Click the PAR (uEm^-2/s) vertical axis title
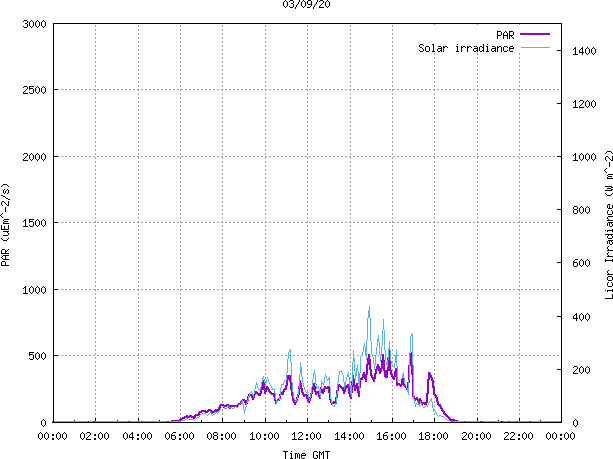This screenshot has width=613, height=459. click(5, 225)
